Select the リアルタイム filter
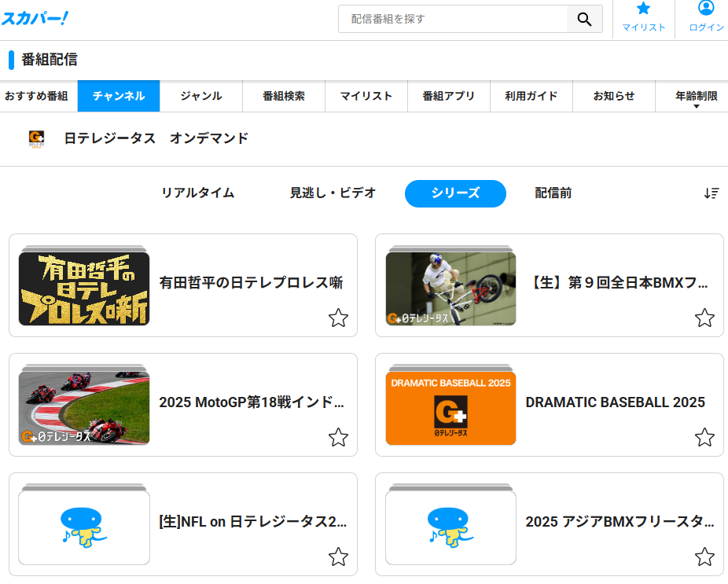The height and width of the screenshot is (584, 728). pyautogui.click(x=197, y=193)
